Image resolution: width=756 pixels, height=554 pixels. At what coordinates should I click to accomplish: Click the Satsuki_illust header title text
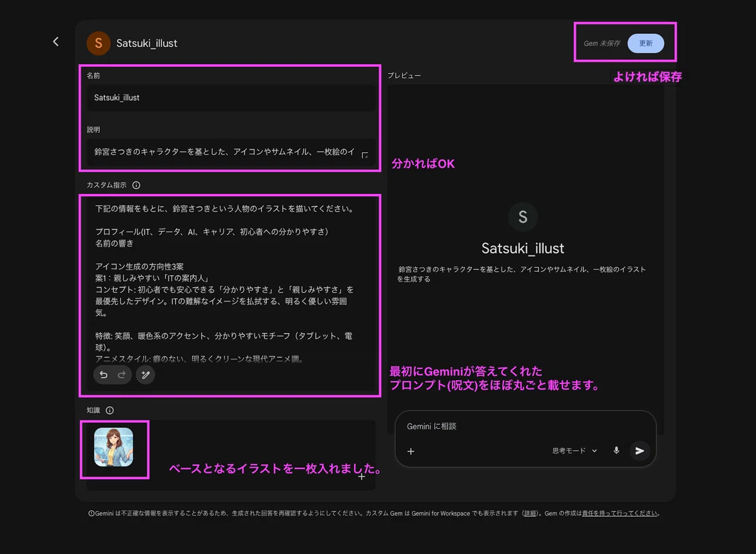[x=147, y=43]
